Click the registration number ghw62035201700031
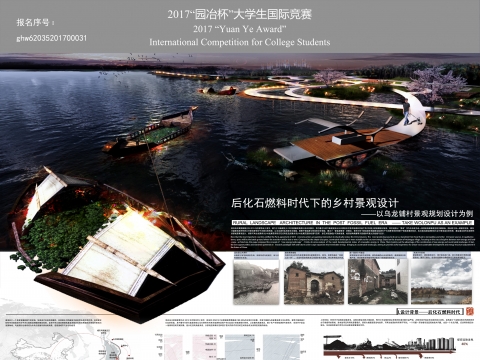480x360 pixels. point(52,38)
